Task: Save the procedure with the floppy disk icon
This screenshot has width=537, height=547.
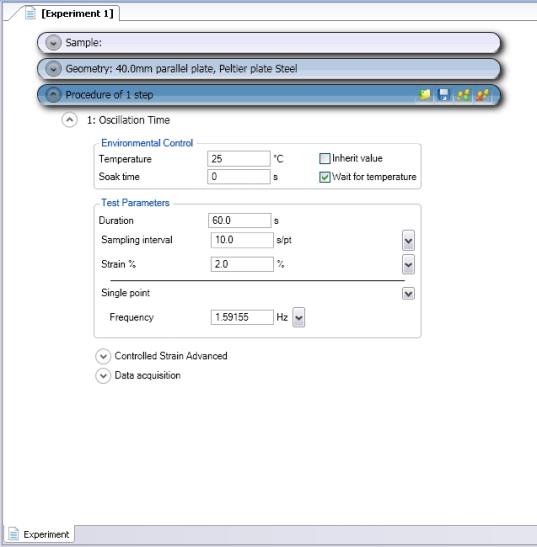Action: pyautogui.click(x=443, y=95)
